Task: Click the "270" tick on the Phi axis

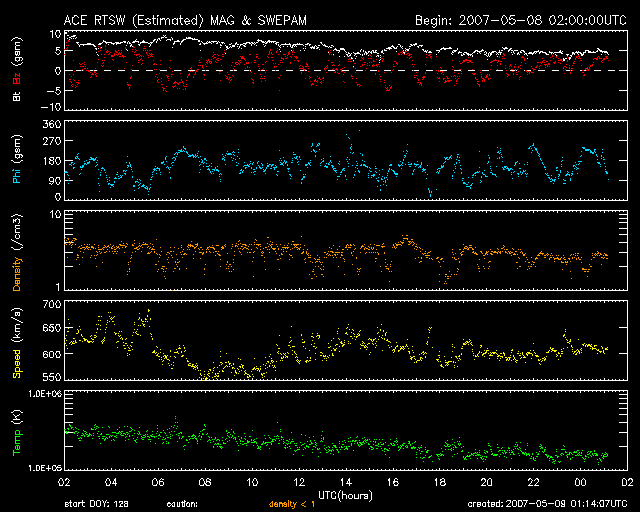Action: point(52,141)
